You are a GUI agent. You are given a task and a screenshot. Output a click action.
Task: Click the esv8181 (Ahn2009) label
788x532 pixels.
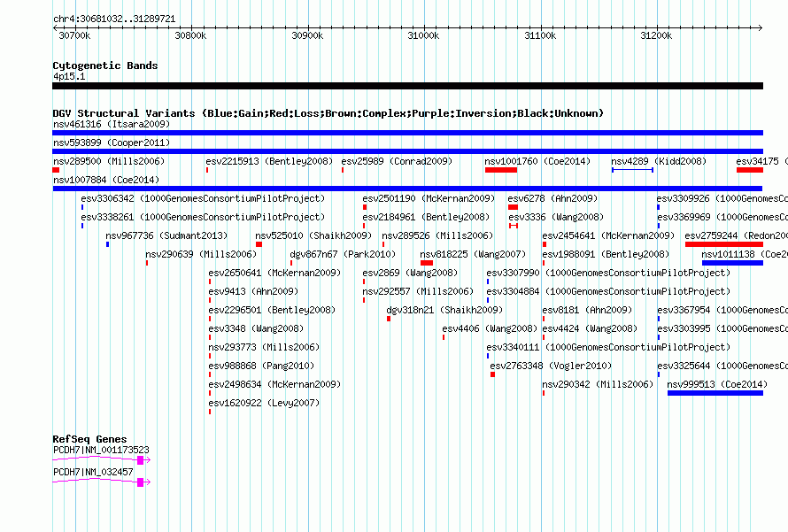click(588, 310)
